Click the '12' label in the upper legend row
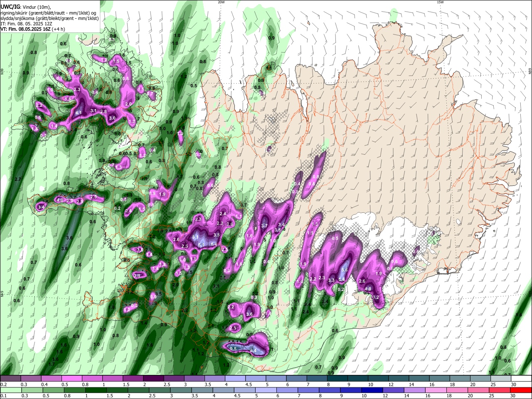The image size is (532, 399). point(390,384)
